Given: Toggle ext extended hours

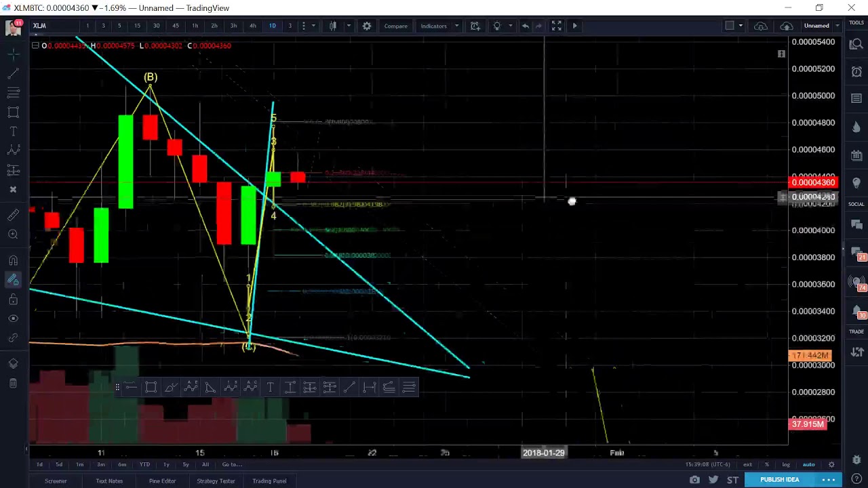Looking at the screenshot, I should tap(747, 464).
